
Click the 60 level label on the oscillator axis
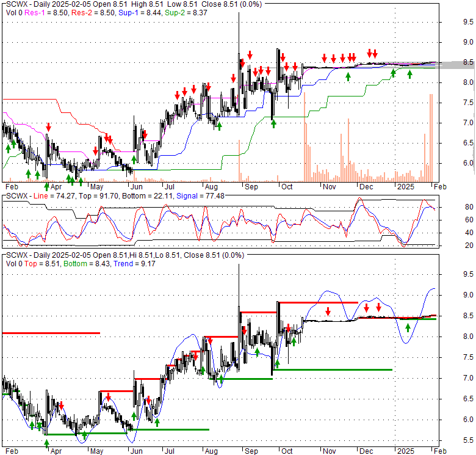469,220
